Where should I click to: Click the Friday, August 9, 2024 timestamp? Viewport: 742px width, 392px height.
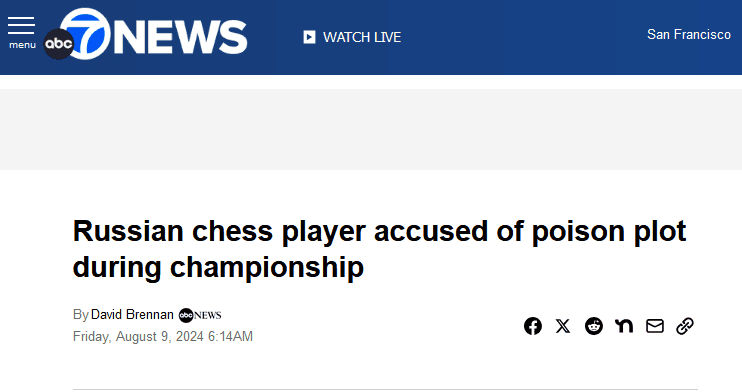[163, 337]
